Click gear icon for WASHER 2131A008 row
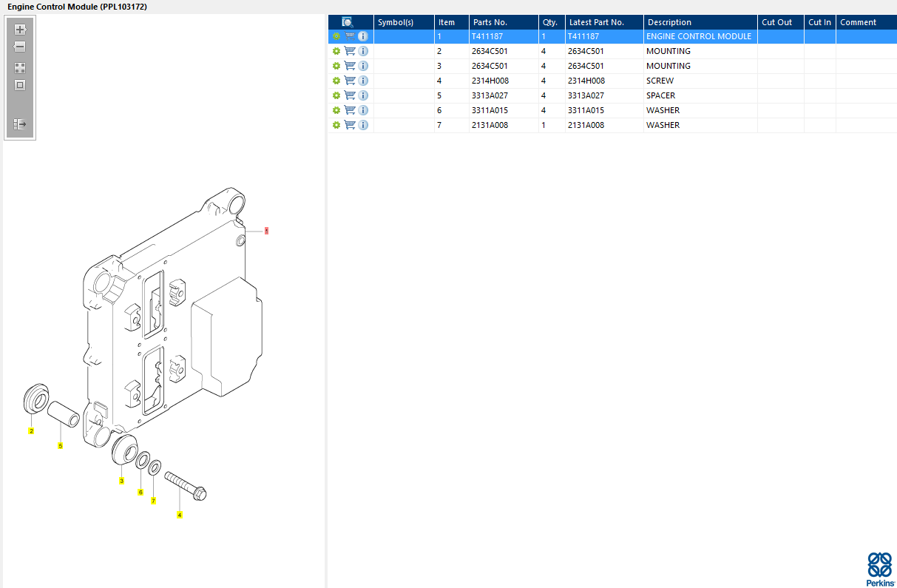 (x=336, y=125)
